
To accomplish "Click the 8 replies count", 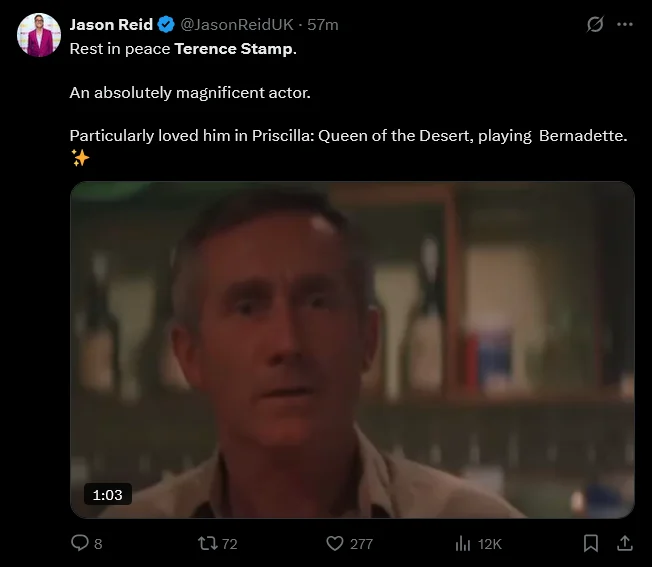I will point(98,543).
